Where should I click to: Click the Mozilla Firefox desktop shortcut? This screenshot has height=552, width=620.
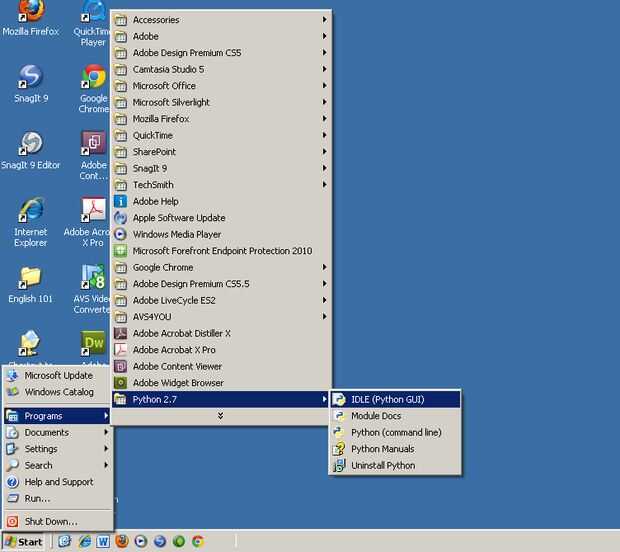[30, 18]
